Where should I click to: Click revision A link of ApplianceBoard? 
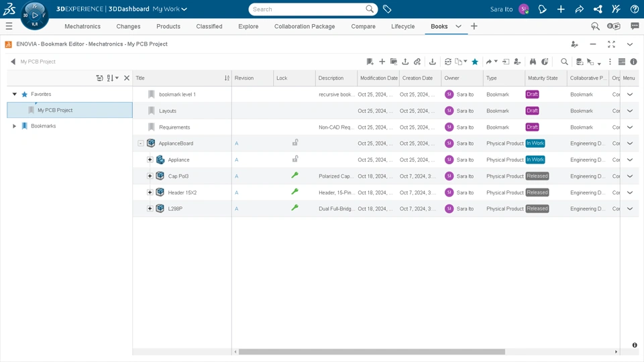[x=237, y=143]
